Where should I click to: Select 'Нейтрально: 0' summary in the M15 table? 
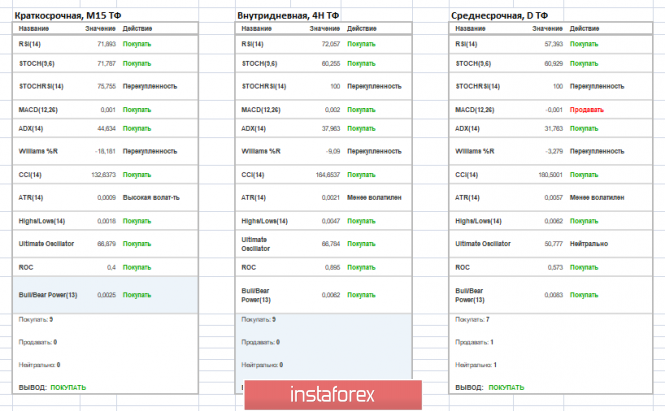[39, 365]
